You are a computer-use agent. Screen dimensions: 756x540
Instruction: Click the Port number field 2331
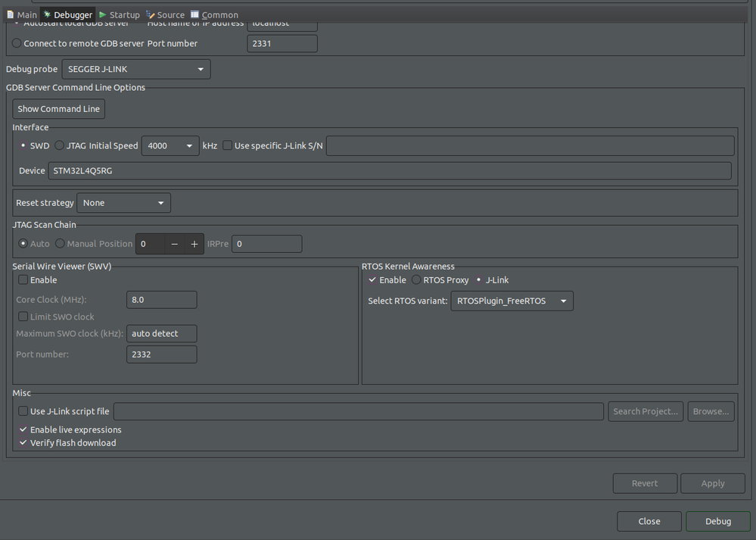282,43
